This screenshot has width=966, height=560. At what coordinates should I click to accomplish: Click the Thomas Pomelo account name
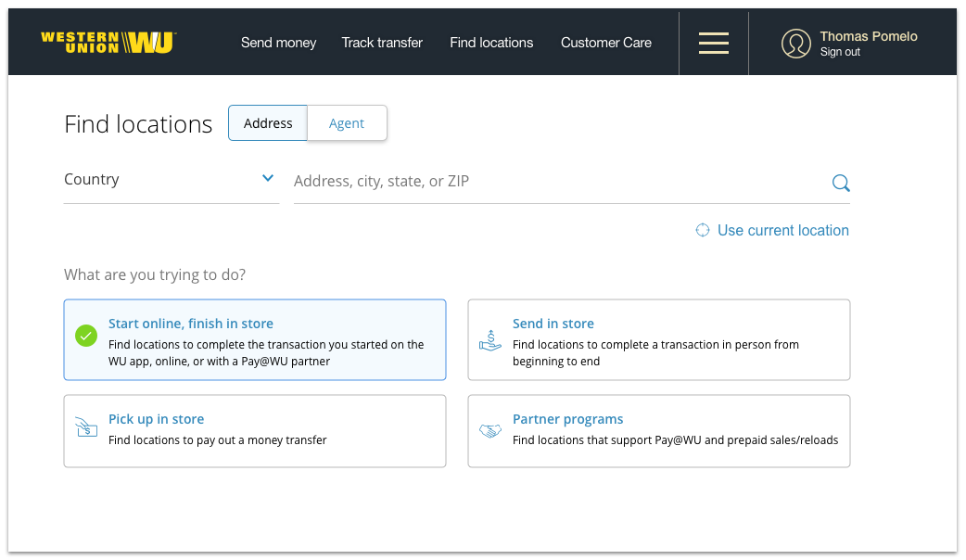[x=869, y=36]
